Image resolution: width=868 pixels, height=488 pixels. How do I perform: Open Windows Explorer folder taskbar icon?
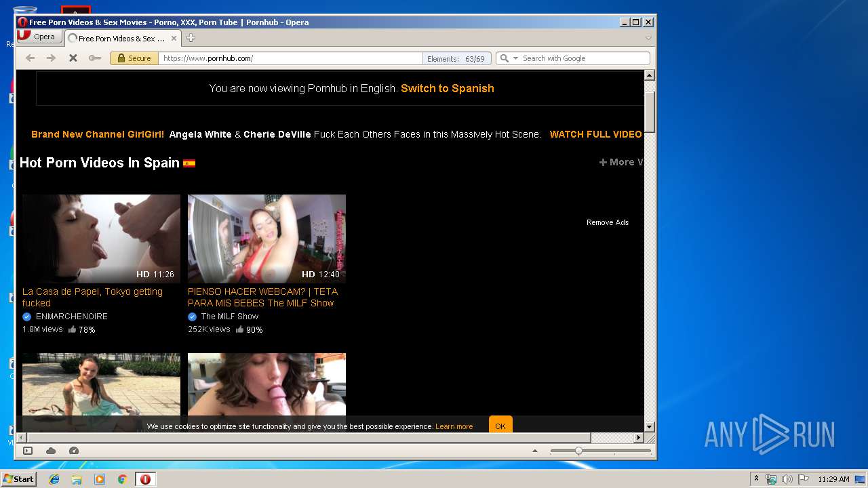point(77,479)
